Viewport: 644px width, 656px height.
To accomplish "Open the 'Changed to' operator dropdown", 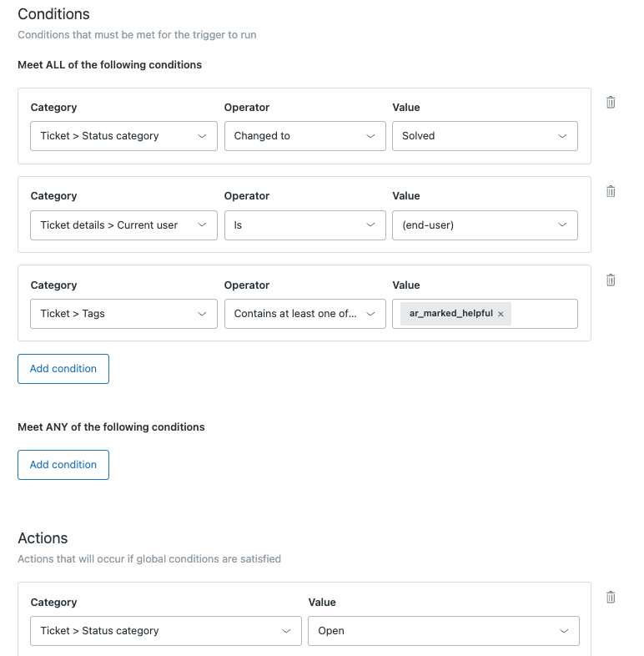I will 304,136.
